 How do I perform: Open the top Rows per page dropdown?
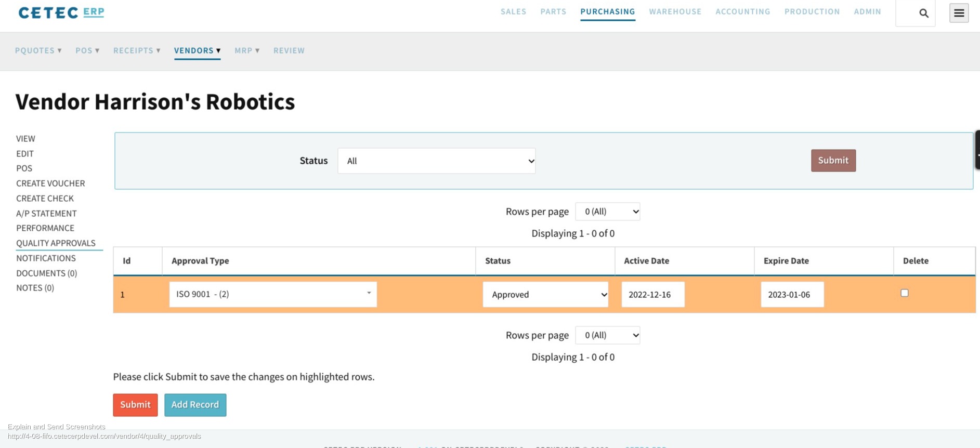[x=608, y=212]
